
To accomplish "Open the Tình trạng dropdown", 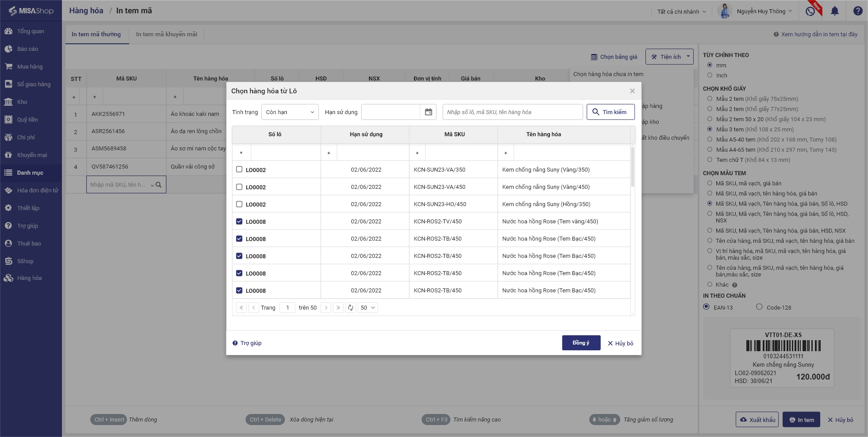I will point(290,112).
